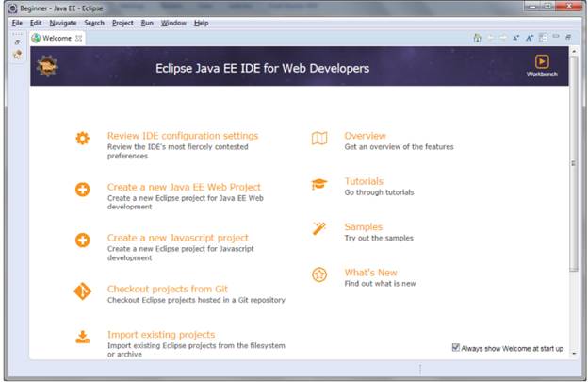588x382 pixels.
Task: Toggle Always show Welcome at start up
Action: pos(456,347)
